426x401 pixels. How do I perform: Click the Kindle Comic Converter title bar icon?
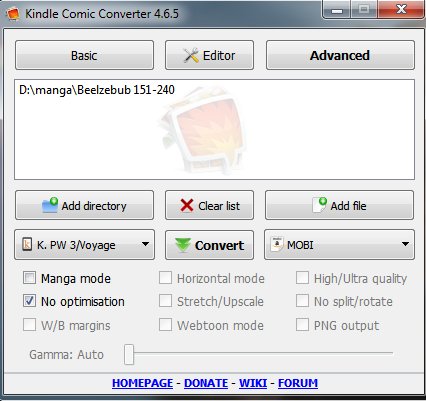pyautogui.click(x=13, y=13)
